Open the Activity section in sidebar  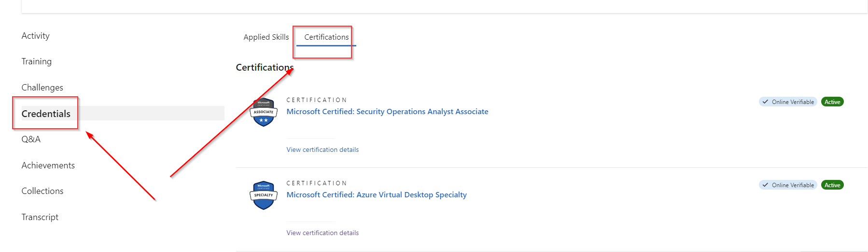point(35,36)
